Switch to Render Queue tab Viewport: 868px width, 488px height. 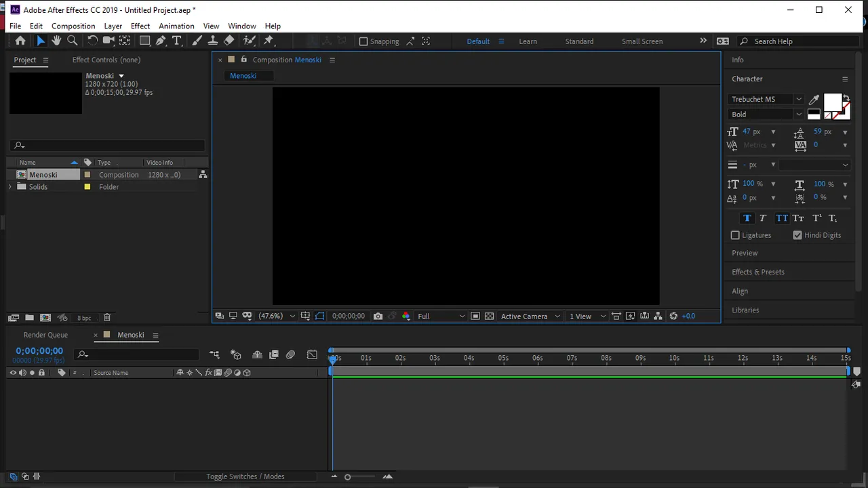[x=45, y=335]
